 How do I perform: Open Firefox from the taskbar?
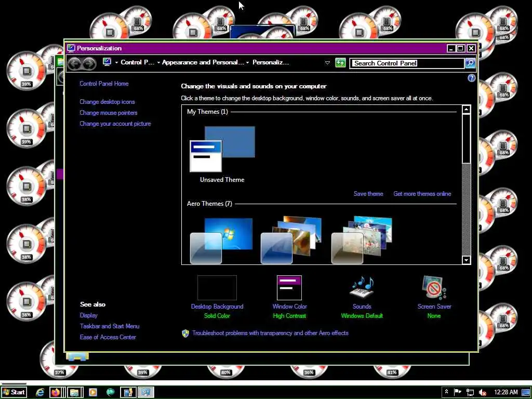click(x=56, y=392)
